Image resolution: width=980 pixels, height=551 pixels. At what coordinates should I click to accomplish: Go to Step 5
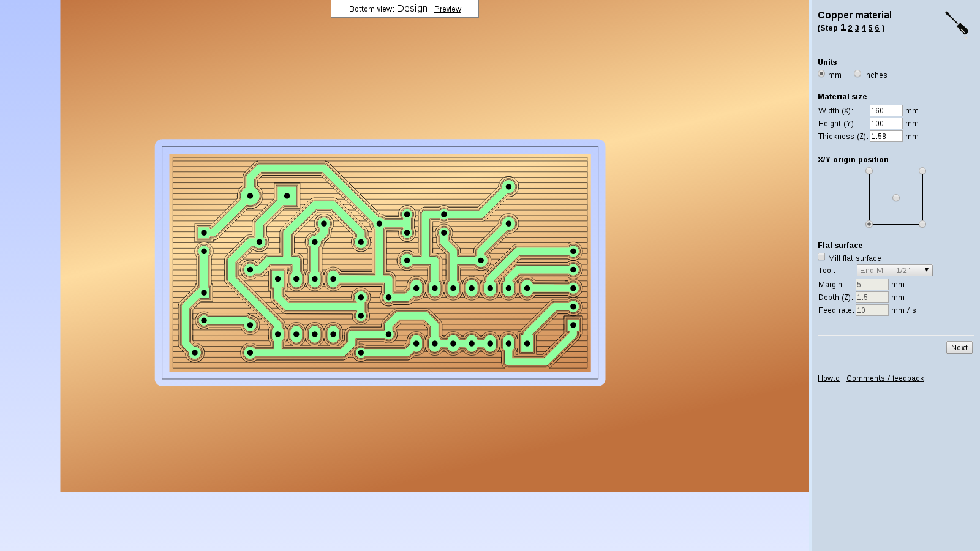870,28
